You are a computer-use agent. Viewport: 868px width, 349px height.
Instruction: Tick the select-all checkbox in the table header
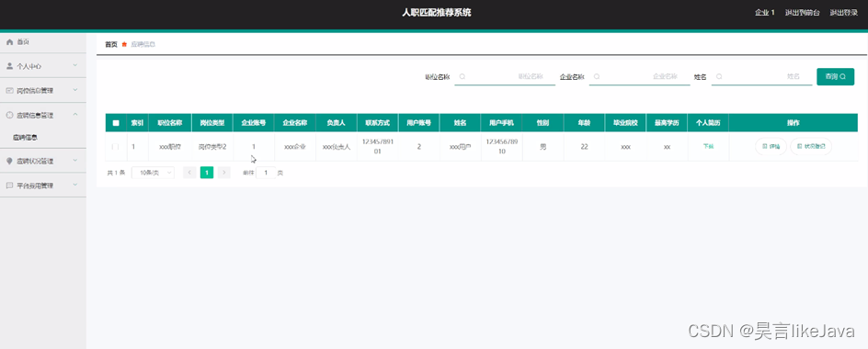point(116,123)
